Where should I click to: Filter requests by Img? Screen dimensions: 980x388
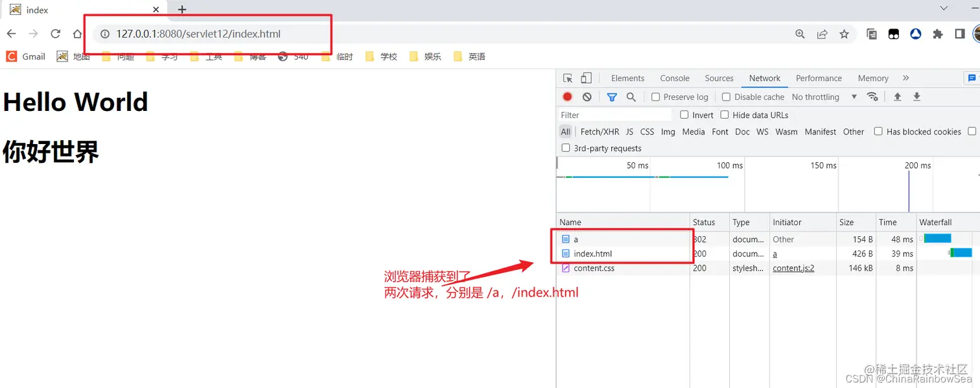pyautogui.click(x=668, y=132)
